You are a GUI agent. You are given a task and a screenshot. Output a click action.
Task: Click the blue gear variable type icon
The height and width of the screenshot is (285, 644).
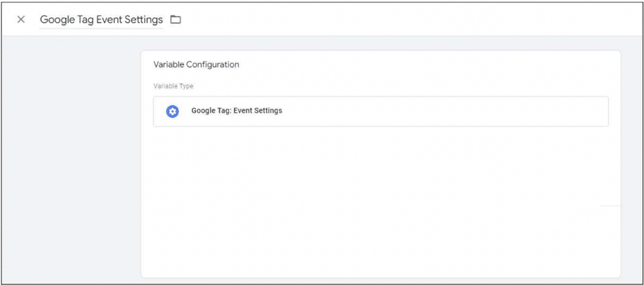173,111
